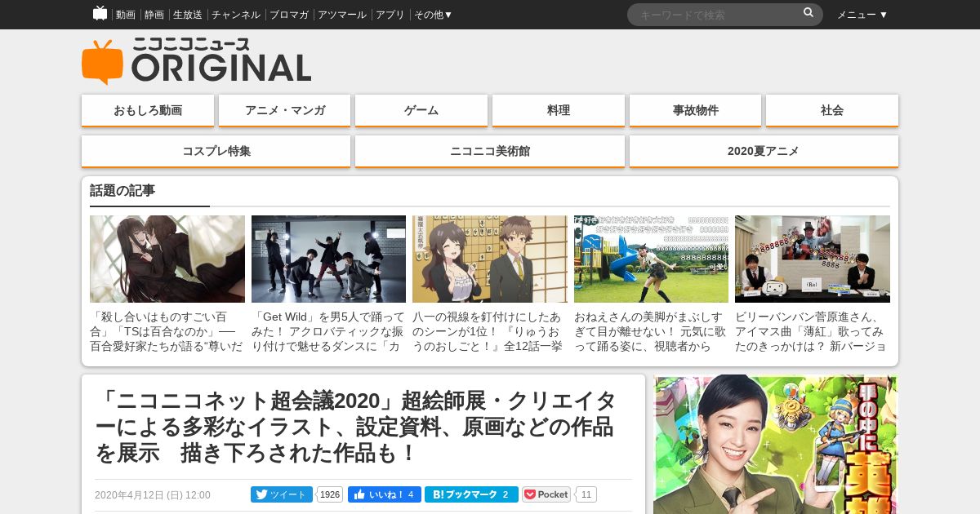Select the 料理 category tab
This screenshot has height=514, width=980.
point(559,110)
